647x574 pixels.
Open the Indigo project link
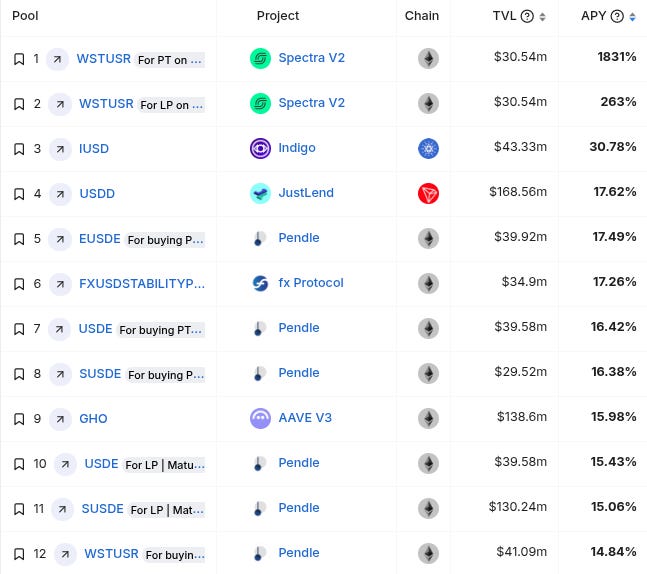click(x=297, y=148)
